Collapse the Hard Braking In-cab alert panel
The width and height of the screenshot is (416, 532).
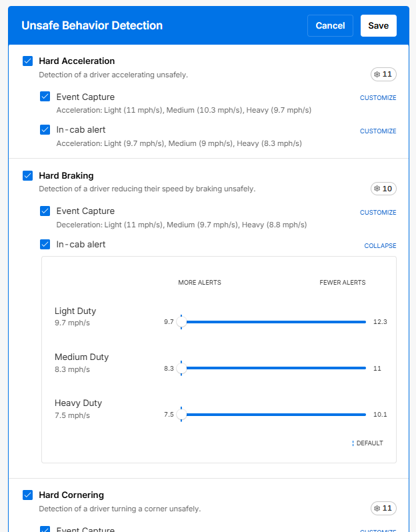(380, 245)
